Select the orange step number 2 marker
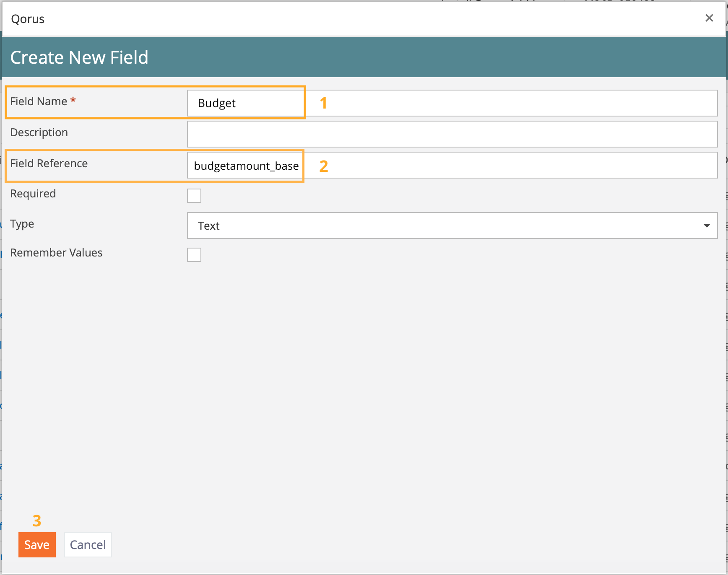This screenshot has height=575, width=728. point(323,166)
